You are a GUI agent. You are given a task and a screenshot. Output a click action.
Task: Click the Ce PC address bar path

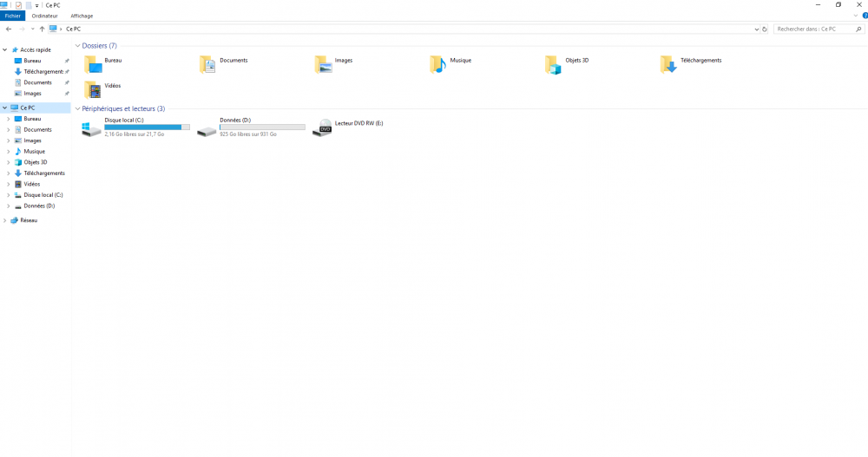coord(73,29)
